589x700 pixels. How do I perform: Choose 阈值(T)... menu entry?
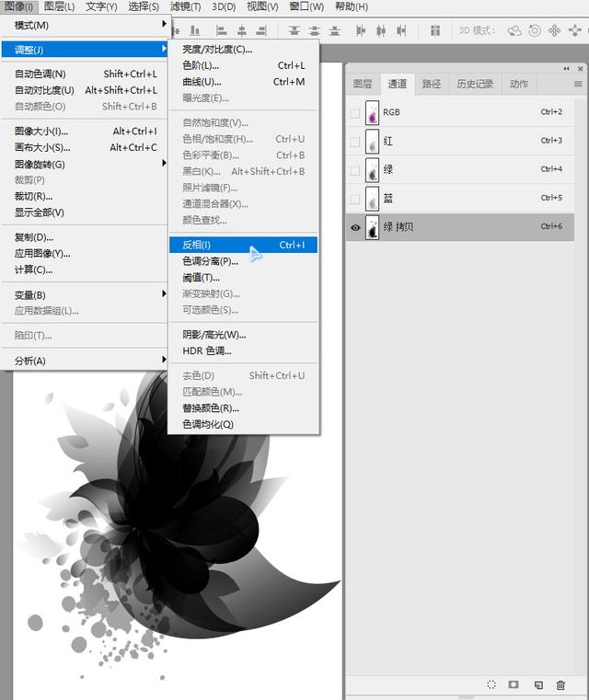coord(243,277)
